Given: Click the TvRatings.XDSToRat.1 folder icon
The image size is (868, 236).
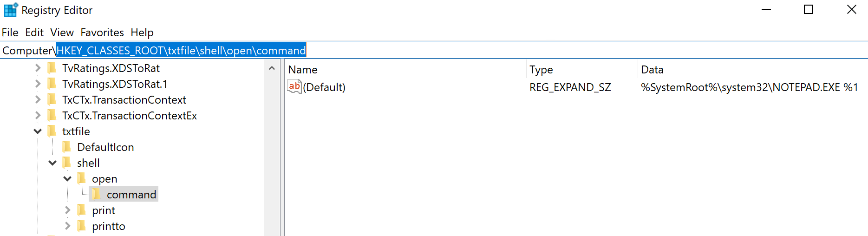Looking at the screenshot, I should [x=52, y=84].
